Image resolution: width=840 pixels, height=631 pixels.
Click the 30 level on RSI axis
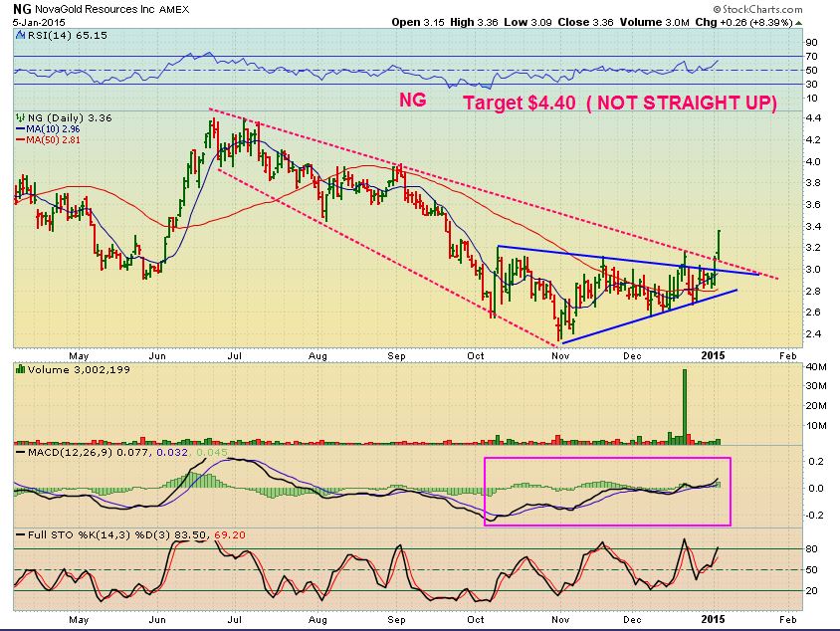pos(811,84)
